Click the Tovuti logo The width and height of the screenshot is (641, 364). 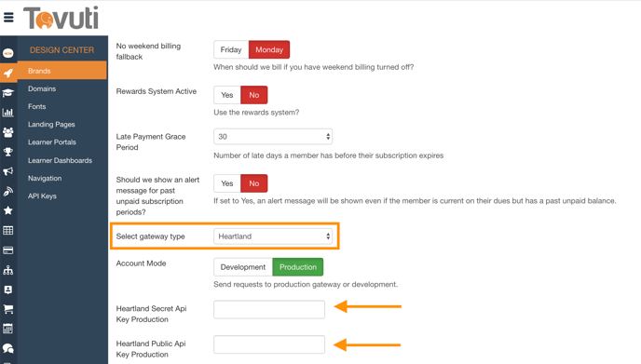point(61,18)
